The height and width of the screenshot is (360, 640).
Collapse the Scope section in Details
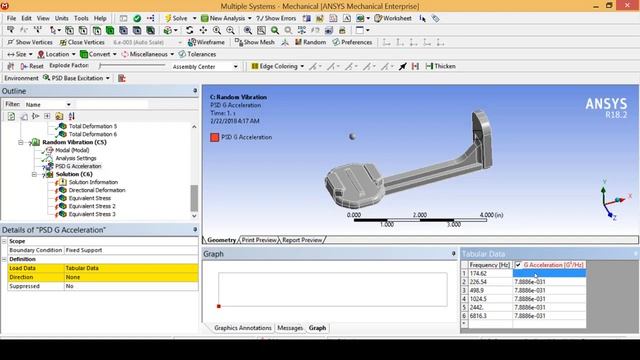click(4, 241)
